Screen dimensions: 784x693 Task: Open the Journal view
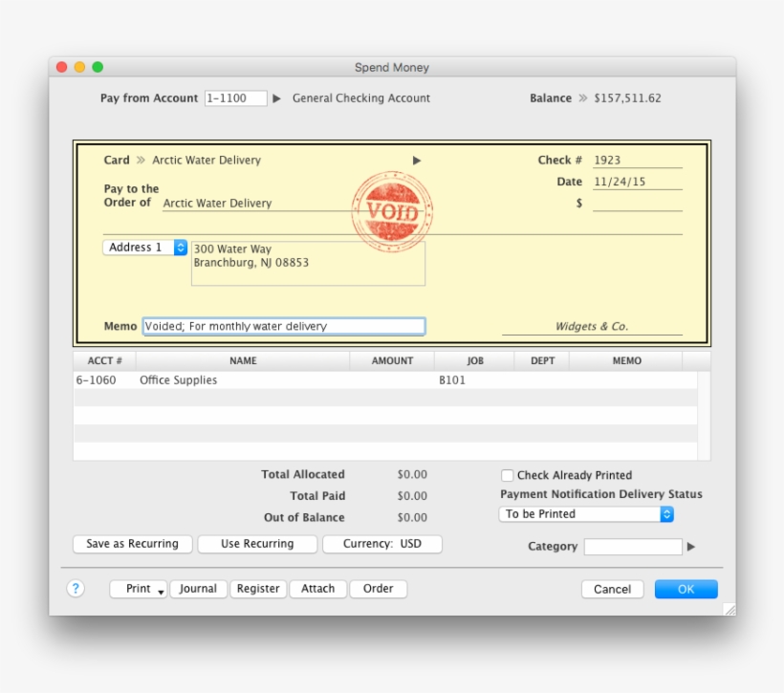(x=198, y=589)
